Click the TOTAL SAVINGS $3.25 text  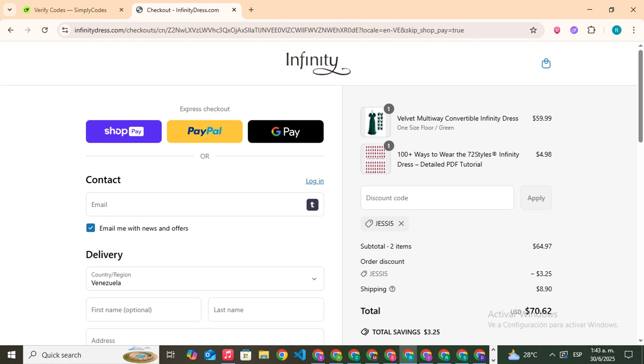tap(406, 332)
